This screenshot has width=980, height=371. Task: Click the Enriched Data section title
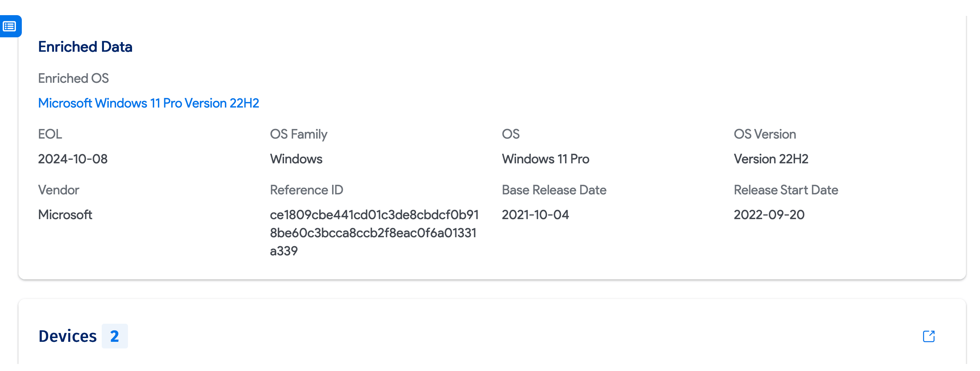point(85,47)
